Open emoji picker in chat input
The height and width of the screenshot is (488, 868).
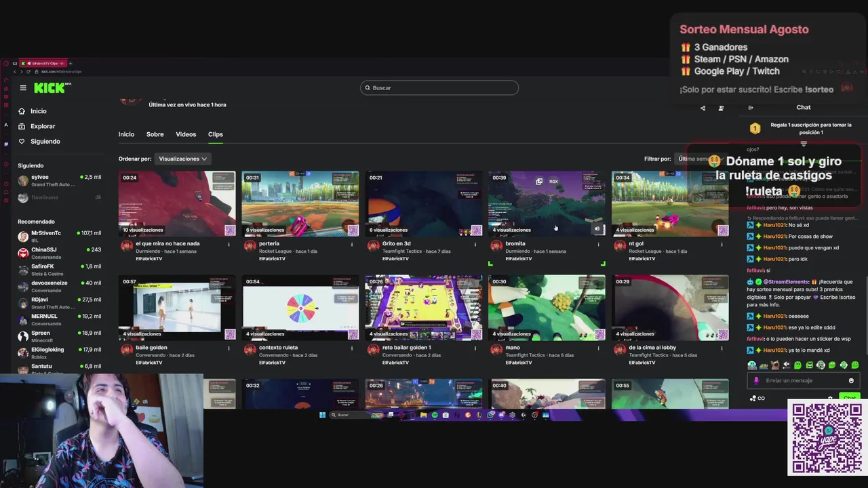click(x=851, y=381)
